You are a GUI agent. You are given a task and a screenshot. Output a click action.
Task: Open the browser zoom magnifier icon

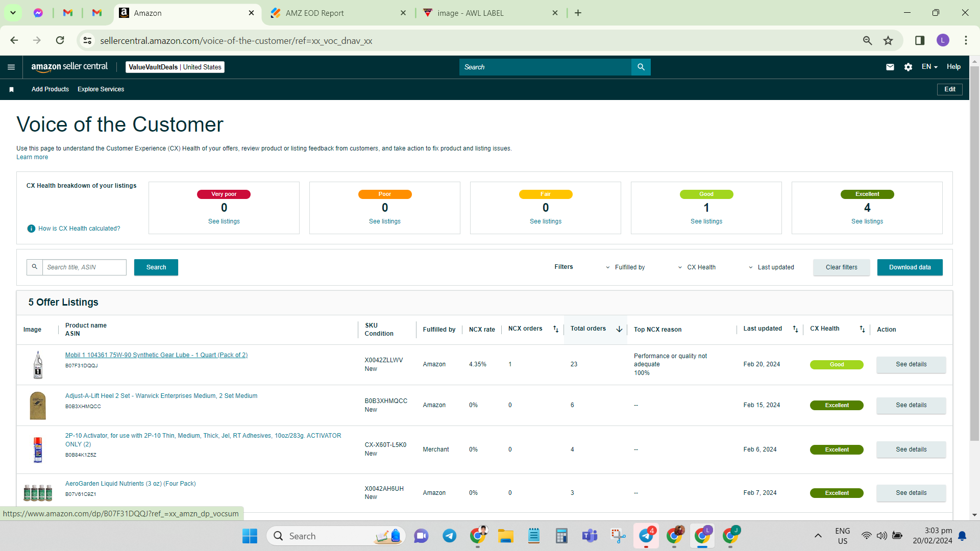867,40
